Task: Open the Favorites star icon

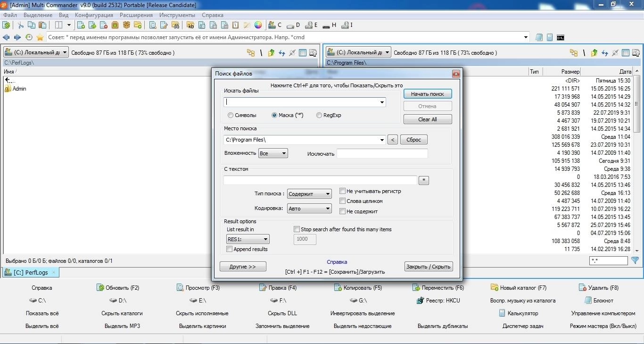Action: click(40, 37)
